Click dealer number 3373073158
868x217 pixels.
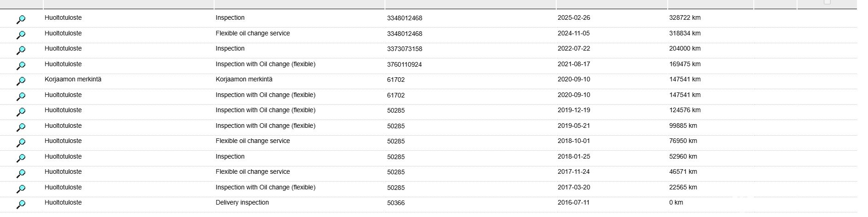point(404,49)
